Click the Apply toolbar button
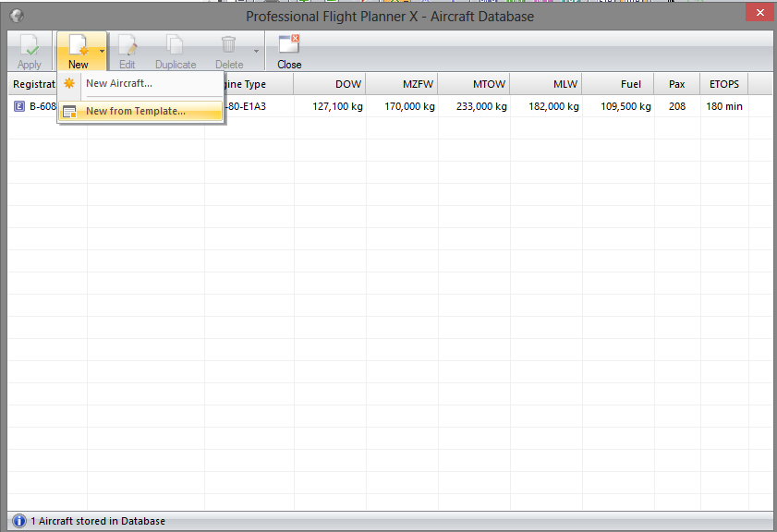 [x=30, y=52]
